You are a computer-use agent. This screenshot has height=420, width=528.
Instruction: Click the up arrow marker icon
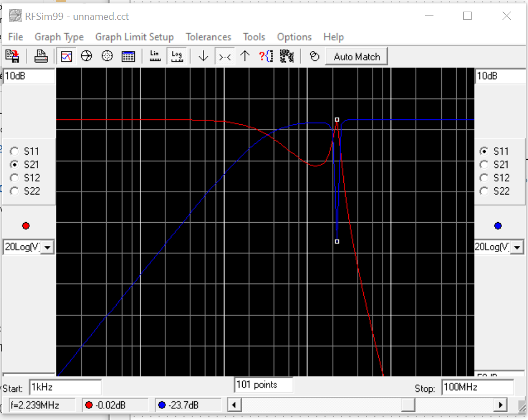pos(245,56)
